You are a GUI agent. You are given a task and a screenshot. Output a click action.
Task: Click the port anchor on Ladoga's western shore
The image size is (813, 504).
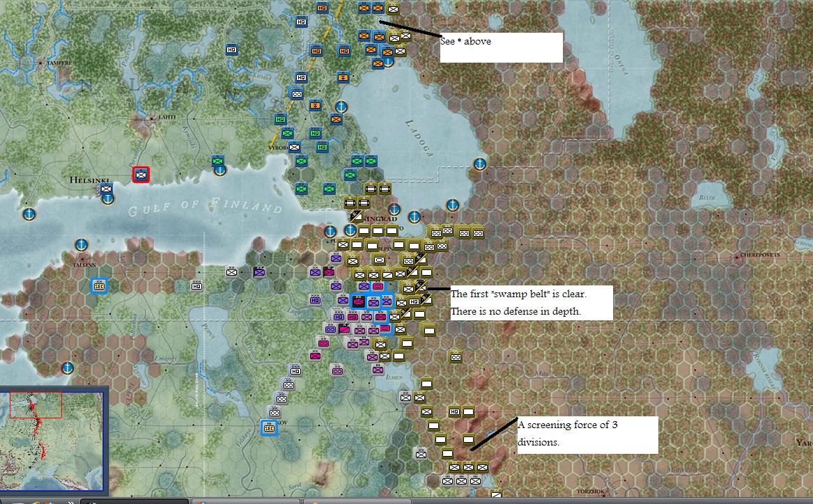click(341, 107)
